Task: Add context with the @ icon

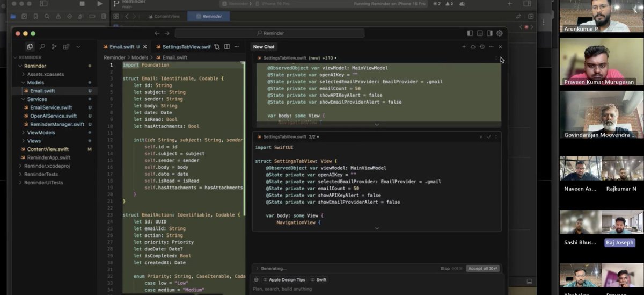Action: (x=256, y=280)
